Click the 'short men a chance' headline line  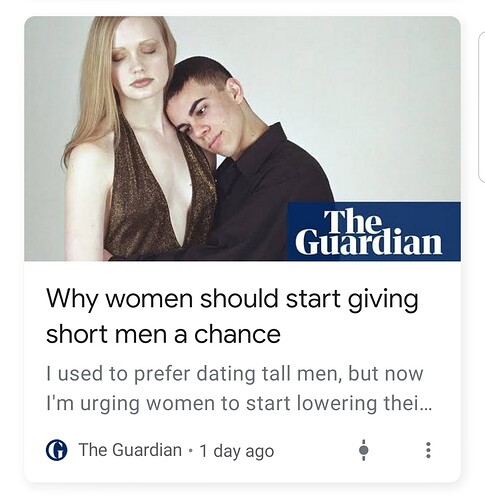[163, 334]
